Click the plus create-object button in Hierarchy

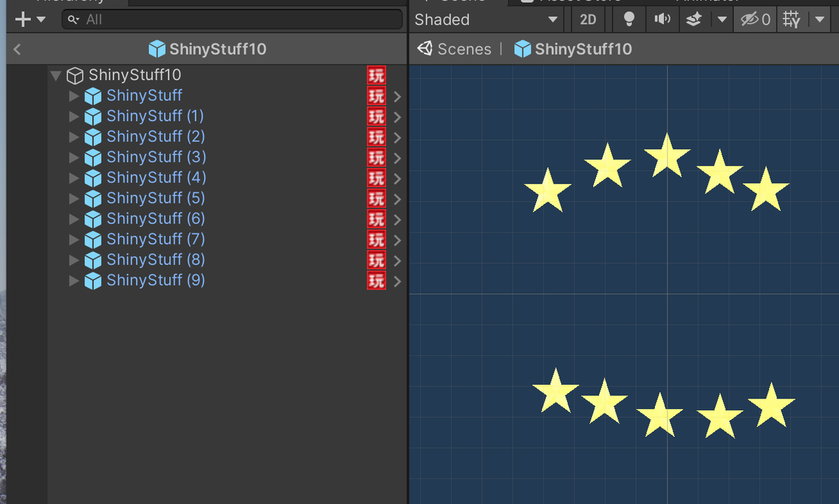tap(23, 20)
